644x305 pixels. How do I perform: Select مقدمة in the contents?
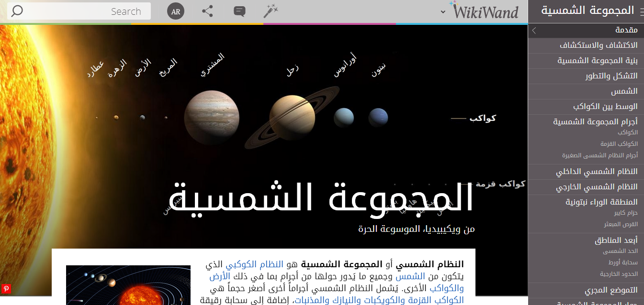click(x=626, y=30)
